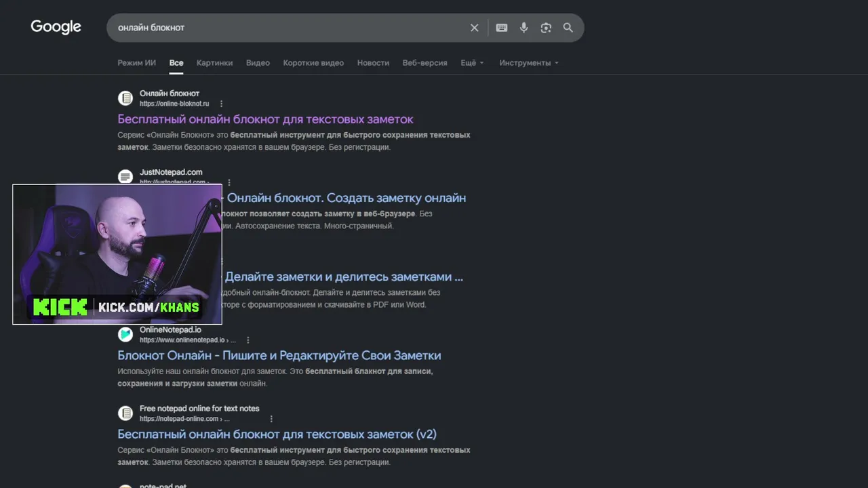
Task: Open the 'Видео' tab
Action: click(x=258, y=63)
